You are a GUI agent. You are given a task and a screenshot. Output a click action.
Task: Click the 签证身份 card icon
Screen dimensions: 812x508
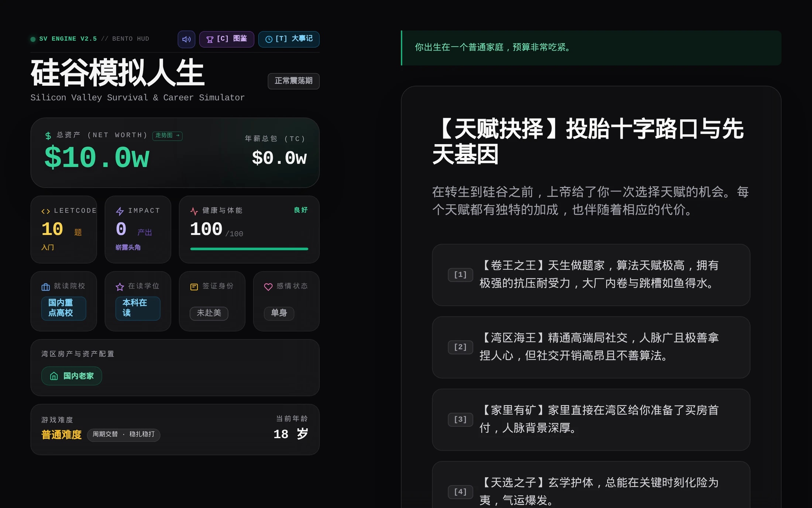(x=194, y=287)
